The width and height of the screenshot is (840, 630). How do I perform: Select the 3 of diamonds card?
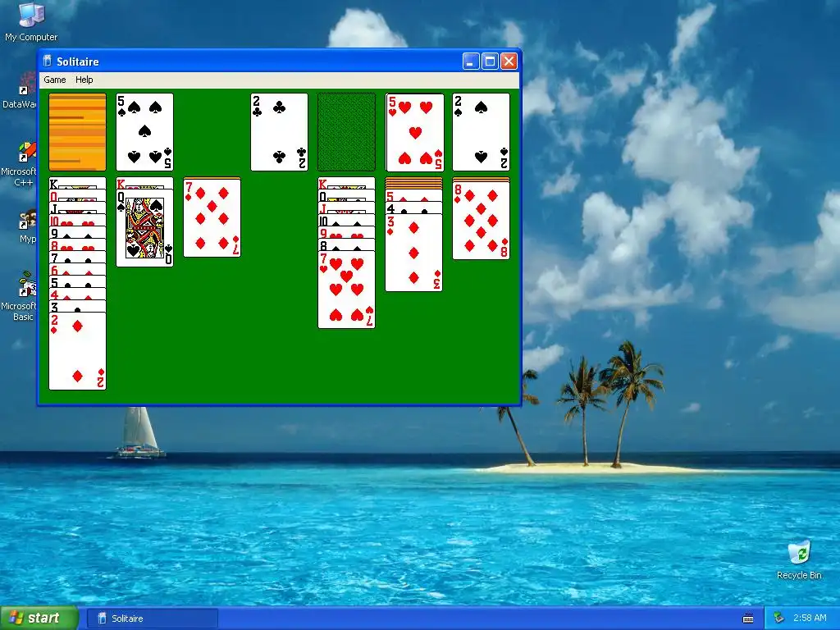coord(413,253)
